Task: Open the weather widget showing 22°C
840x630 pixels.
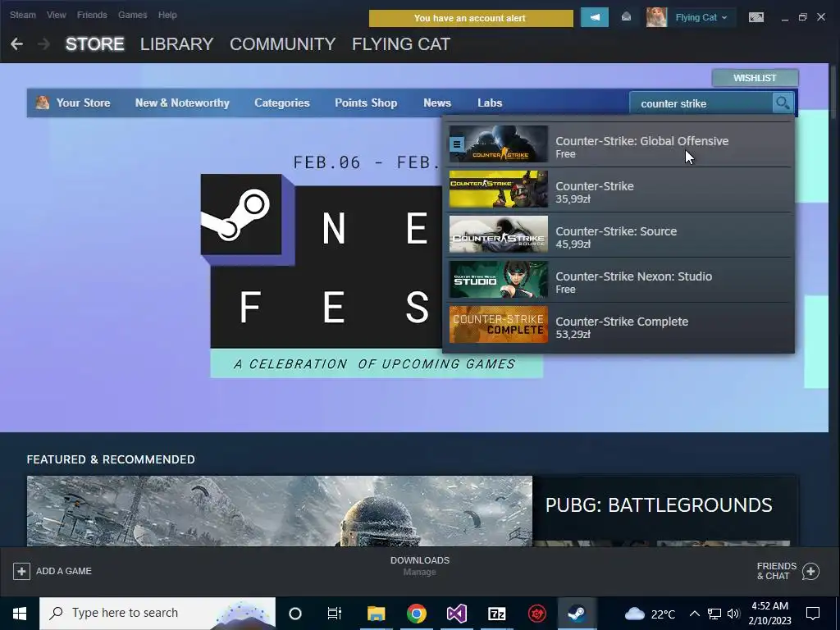Action: pos(650,614)
